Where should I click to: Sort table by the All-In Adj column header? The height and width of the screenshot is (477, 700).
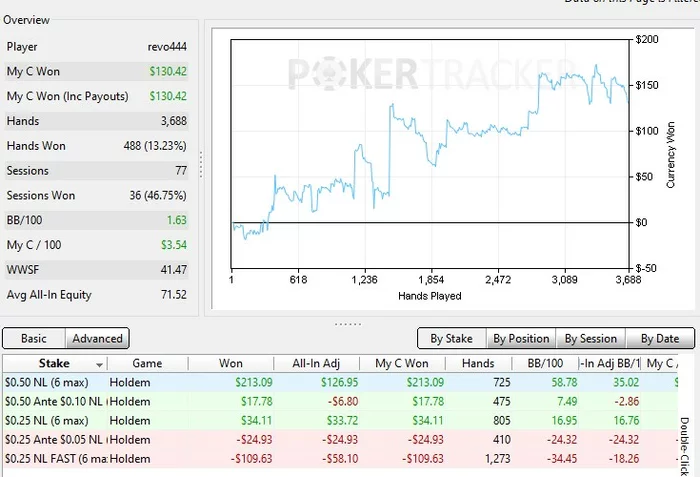[x=316, y=363]
